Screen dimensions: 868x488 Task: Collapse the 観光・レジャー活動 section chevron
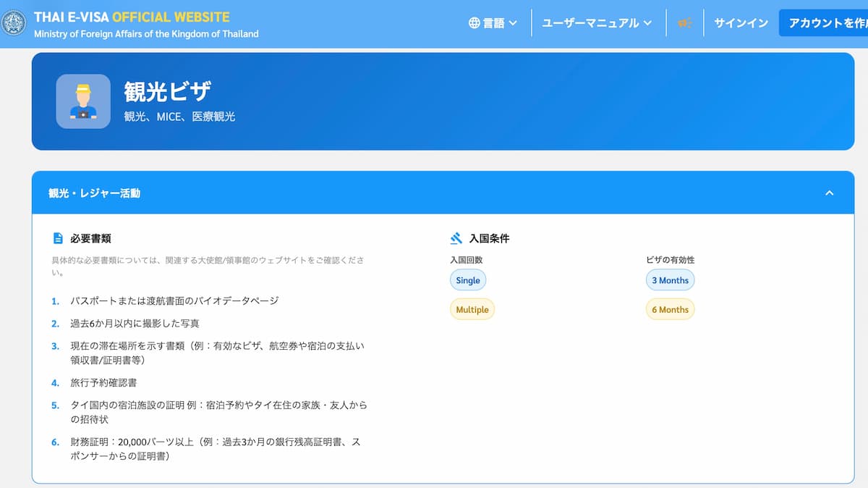830,193
